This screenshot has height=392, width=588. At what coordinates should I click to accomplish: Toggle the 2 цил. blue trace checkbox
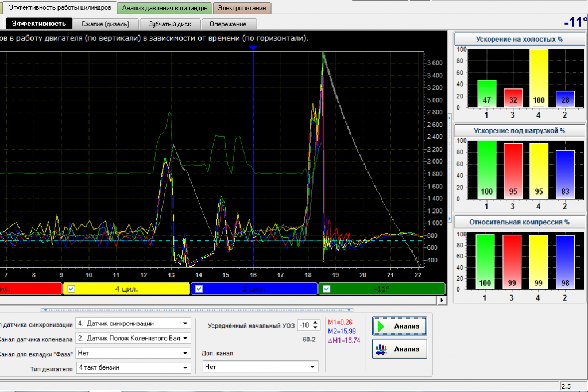click(x=199, y=289)
